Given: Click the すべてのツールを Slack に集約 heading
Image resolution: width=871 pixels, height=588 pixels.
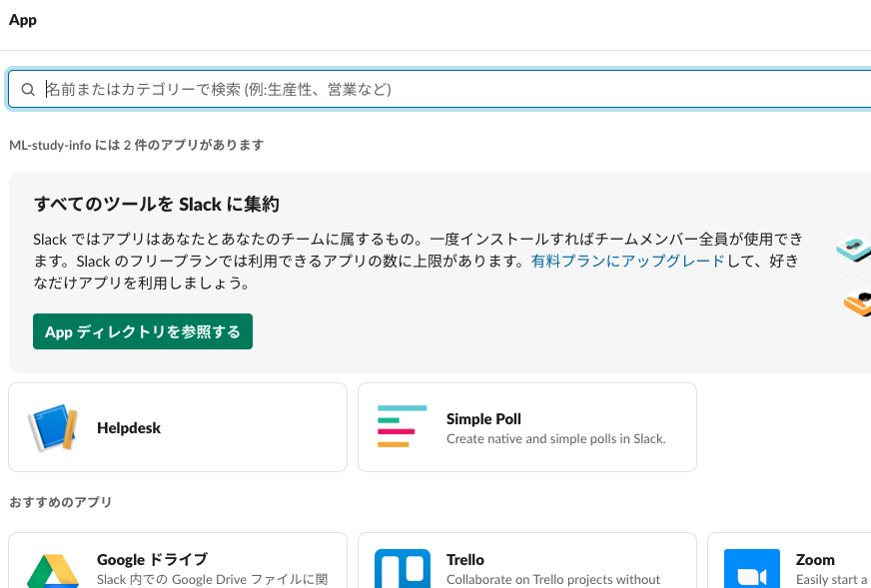Looking at the screenshot, I should tap(157, 205).
